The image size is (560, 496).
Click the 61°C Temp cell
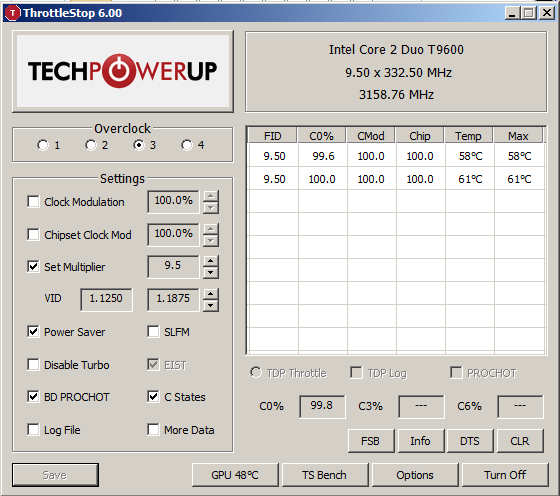(x=470, y=179)
